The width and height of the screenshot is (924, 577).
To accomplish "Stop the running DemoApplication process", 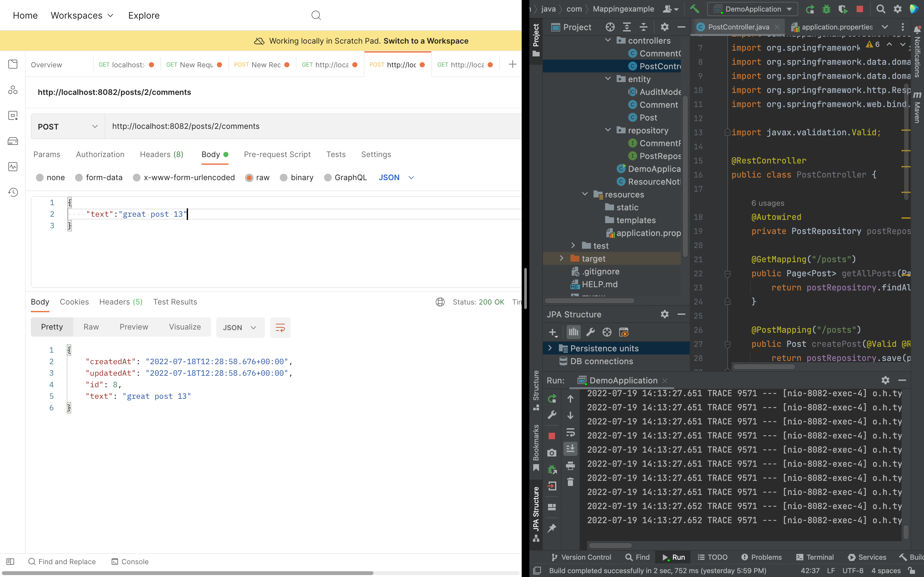I will (x=860, y=10).
